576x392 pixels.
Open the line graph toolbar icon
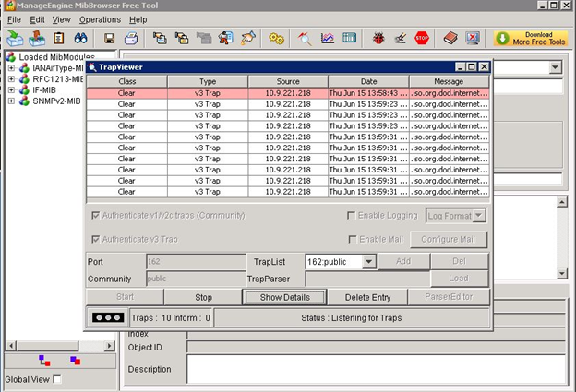[328, 38]
